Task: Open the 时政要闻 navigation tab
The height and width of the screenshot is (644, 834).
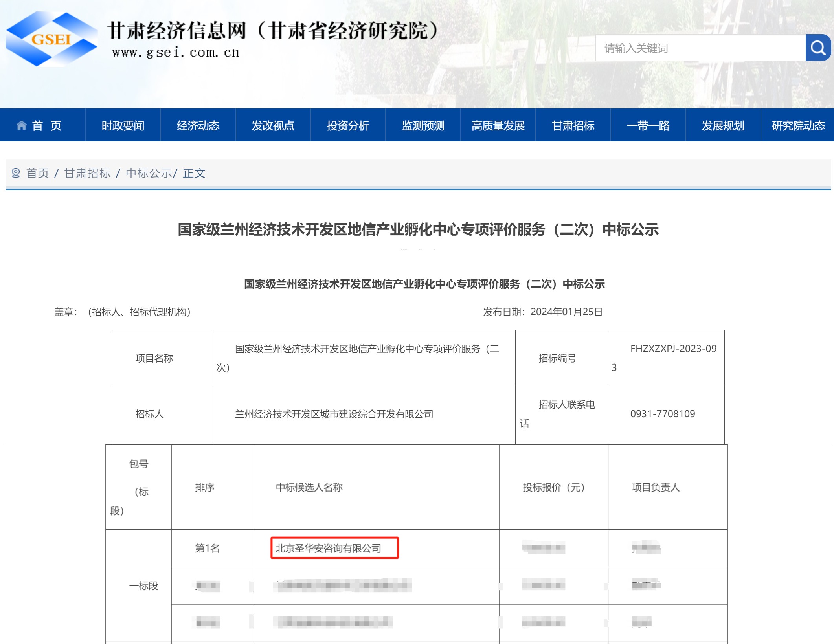Action: [123, 126]
